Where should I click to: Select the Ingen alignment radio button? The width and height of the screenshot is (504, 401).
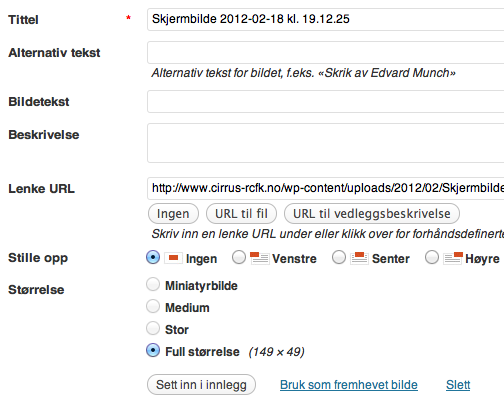(153, 257)
